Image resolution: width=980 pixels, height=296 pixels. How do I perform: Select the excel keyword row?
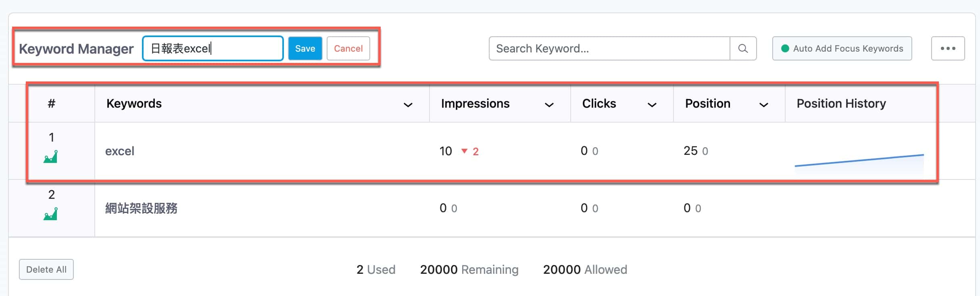492,151
